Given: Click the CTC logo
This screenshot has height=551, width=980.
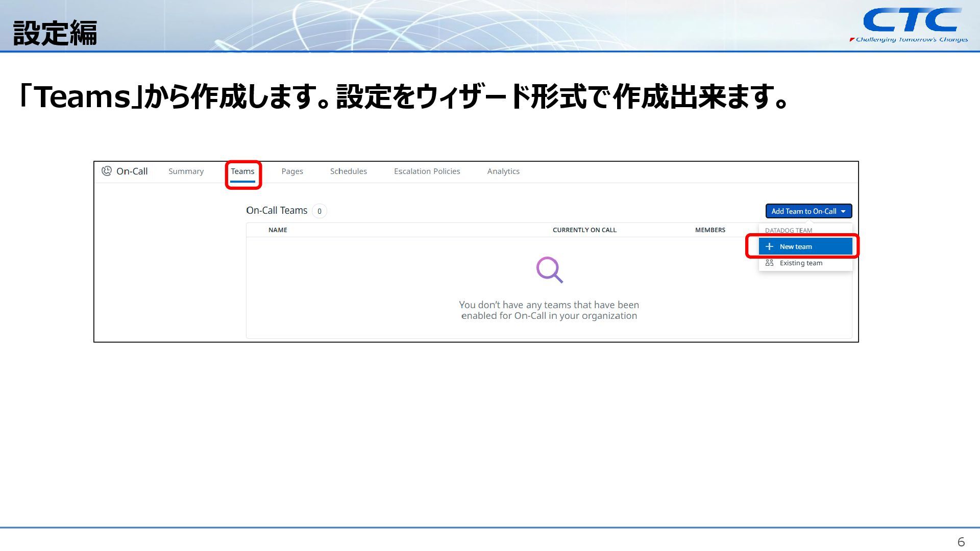Looking at the screenshot, I should click(x=910, y=25).
